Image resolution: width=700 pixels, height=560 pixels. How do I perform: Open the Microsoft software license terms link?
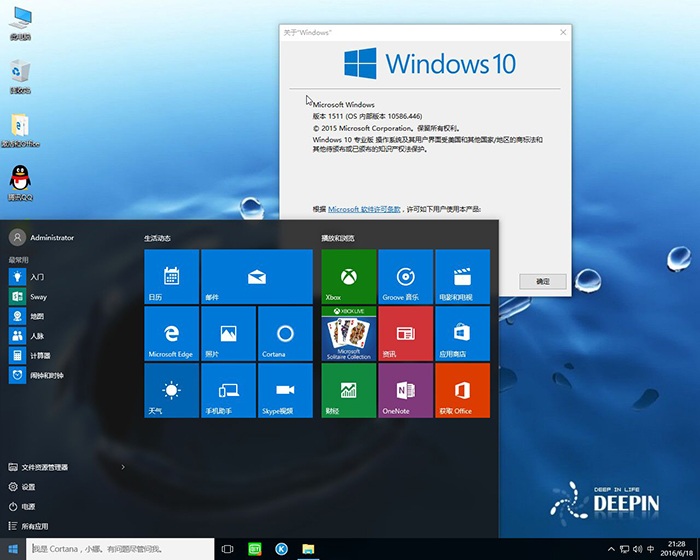click(x=364, y=210)
